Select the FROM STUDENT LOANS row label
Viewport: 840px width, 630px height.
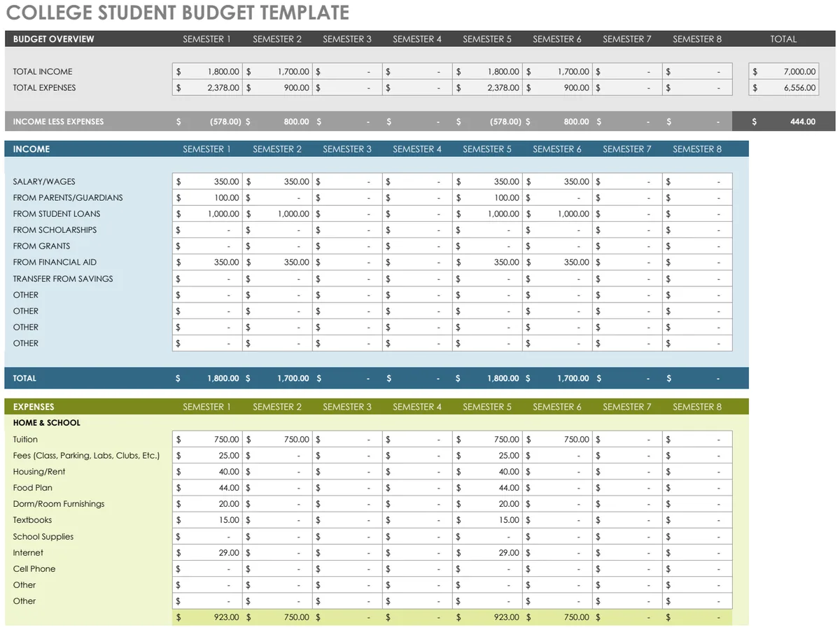[57, 213]
